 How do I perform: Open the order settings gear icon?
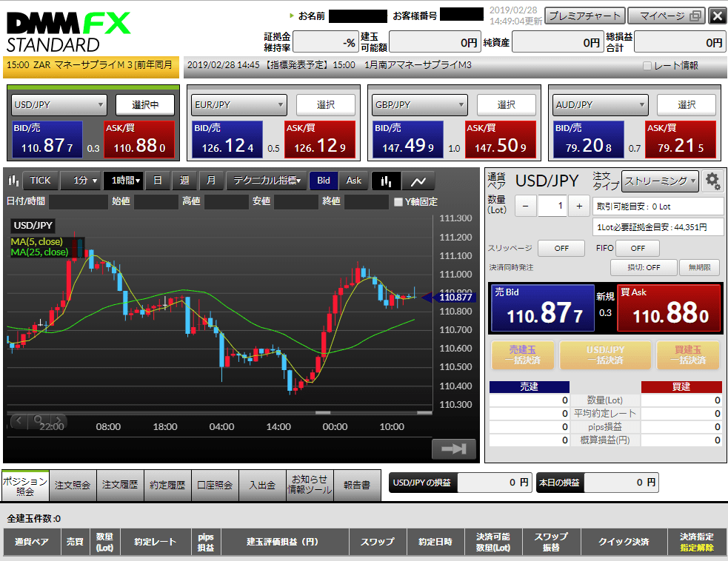(712, 181)
